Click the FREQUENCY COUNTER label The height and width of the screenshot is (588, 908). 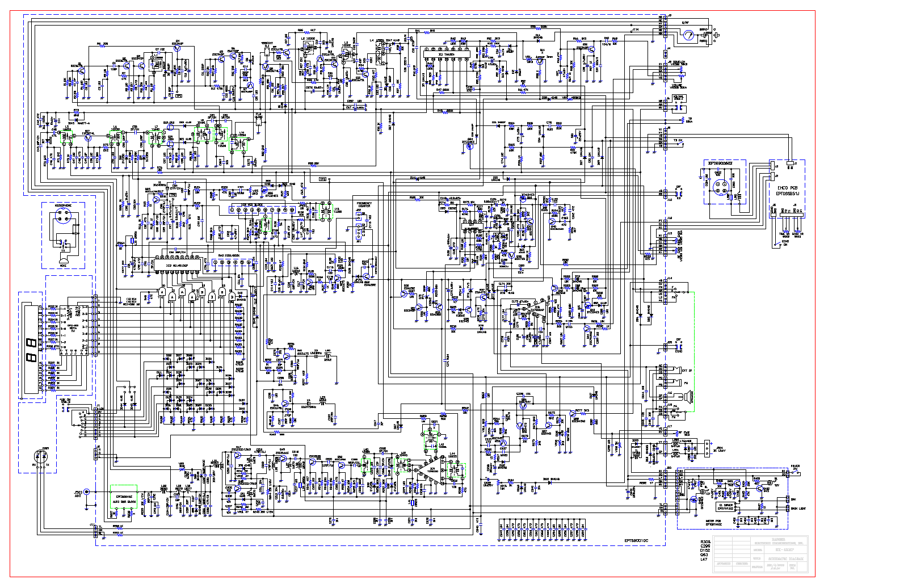[364, 204]
